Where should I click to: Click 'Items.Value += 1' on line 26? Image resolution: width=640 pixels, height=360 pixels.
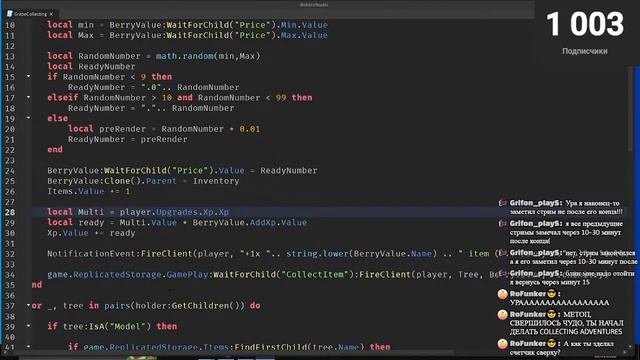point(89,191)
